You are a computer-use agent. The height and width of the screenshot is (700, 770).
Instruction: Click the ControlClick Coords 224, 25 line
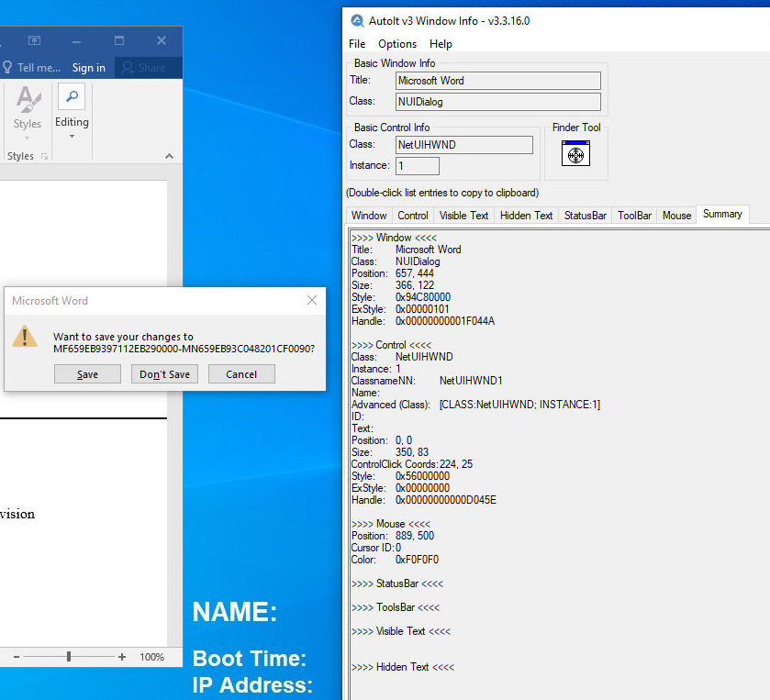(412, 464)
